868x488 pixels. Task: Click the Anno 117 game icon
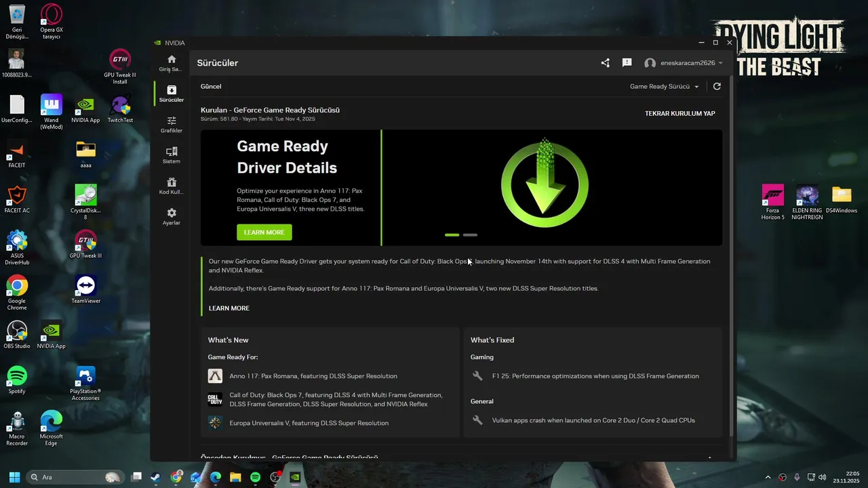point(215,376)
